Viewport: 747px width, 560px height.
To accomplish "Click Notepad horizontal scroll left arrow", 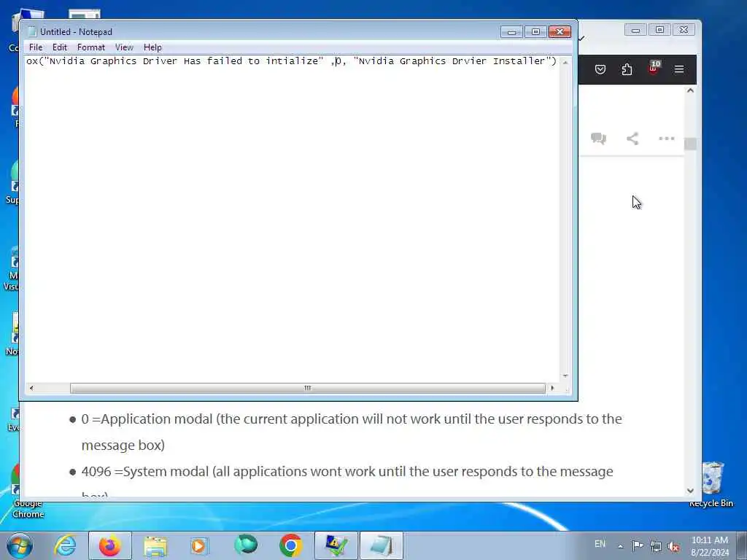I will click(x=31, y=388).
